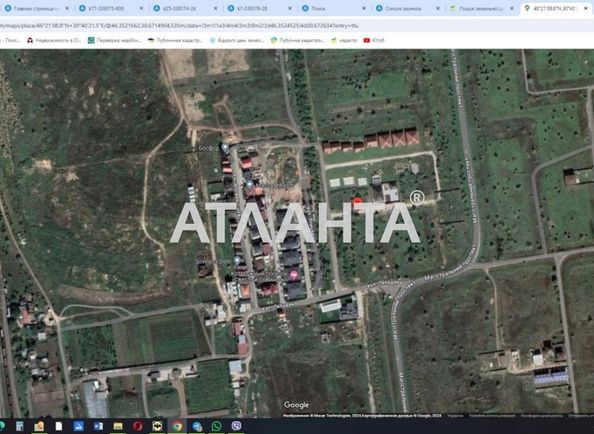Screen dimensions: 594x434
Task: Switch to the 'Список звонков' tab
Action: click(x=407, y=8)
